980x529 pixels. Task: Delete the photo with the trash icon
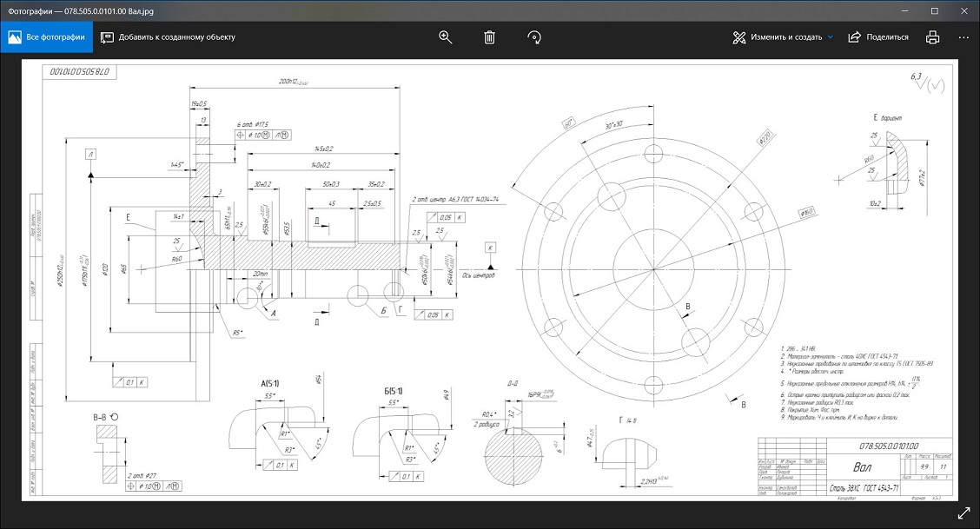(x=489, y=37)
